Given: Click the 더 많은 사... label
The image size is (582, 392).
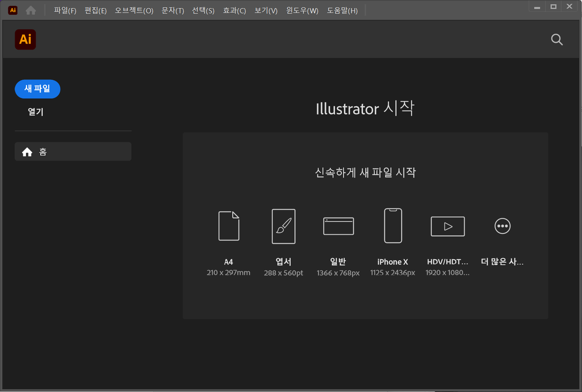Looking at the screenshot, I should pos(502,262).
